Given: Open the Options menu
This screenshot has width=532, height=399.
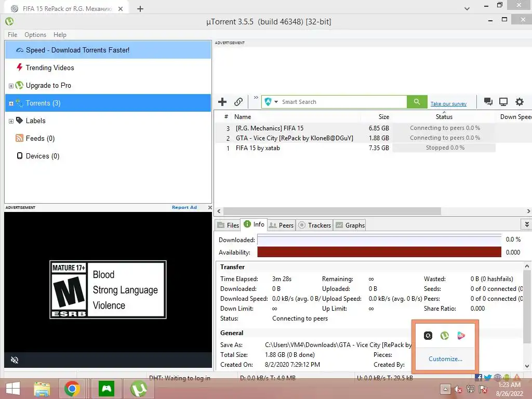Looking at the screenshot, I should click(35, 35).
